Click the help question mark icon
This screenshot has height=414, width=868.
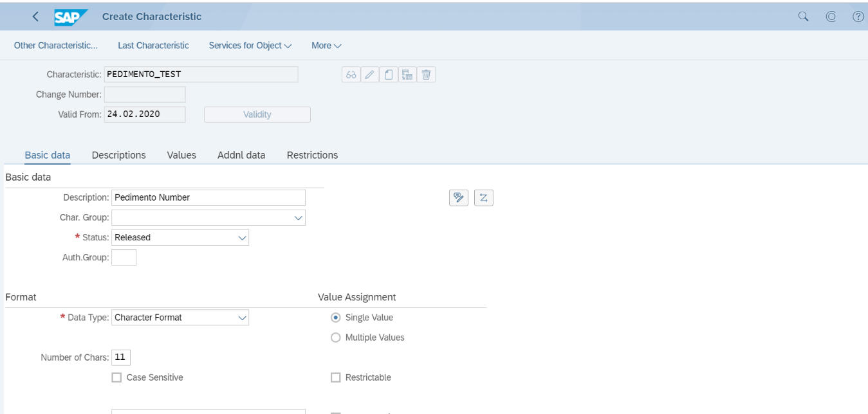tap(858, 17)
